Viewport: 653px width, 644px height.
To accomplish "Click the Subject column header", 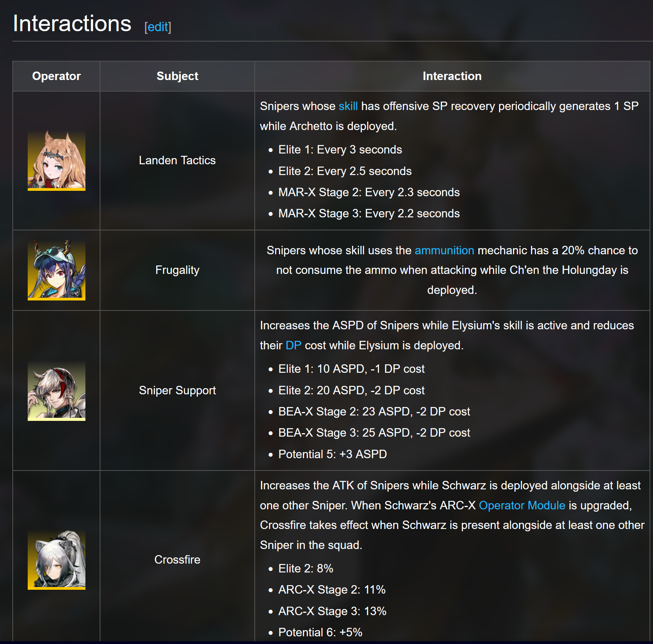I will coord(177,76).
